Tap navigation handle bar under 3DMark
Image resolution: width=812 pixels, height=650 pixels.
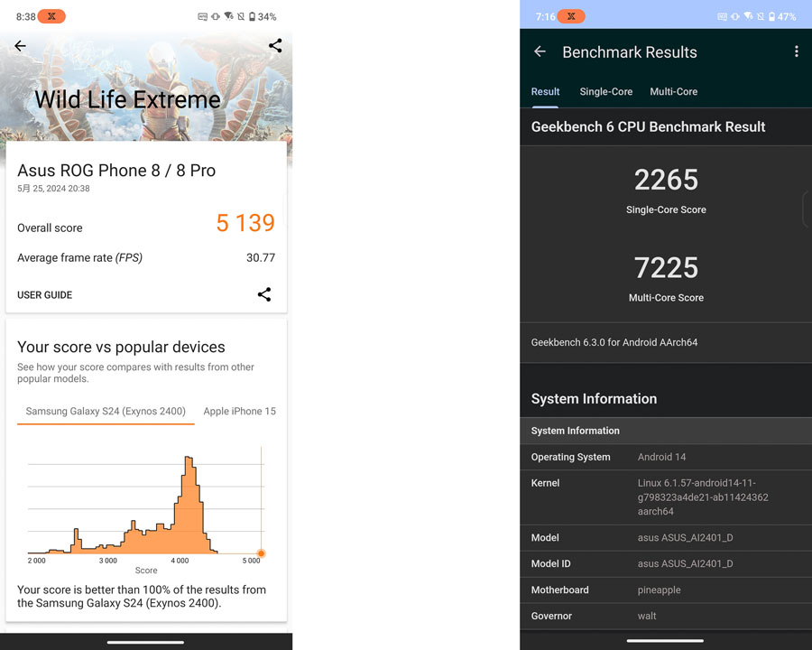coord(145,642)
